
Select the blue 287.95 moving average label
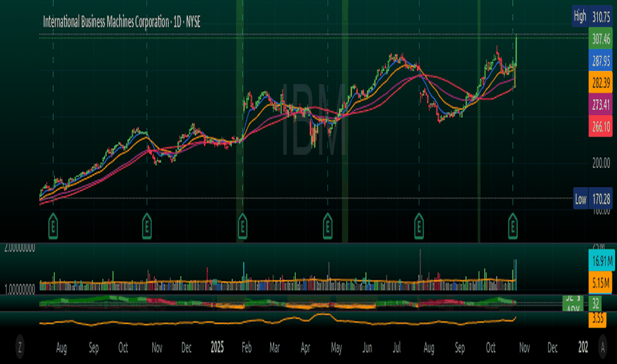pos(600,61)
